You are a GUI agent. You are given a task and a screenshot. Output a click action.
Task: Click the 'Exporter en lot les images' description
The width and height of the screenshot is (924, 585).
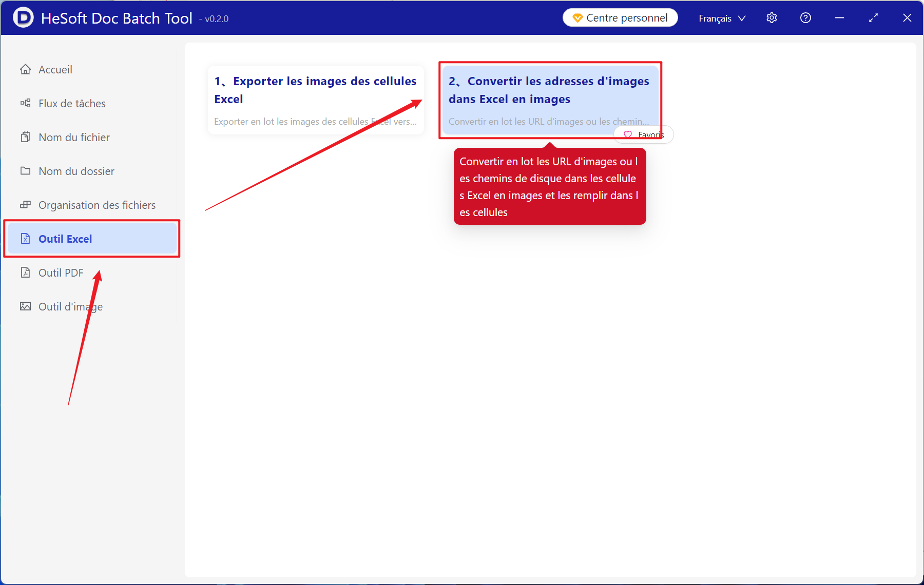(315, 122)
